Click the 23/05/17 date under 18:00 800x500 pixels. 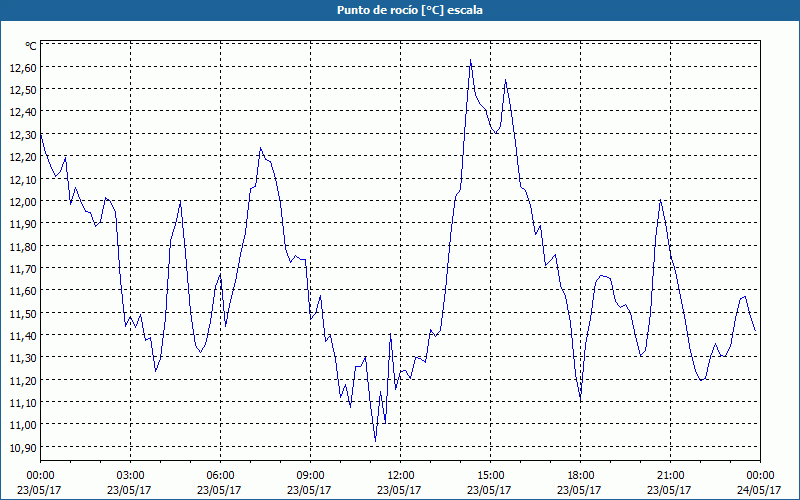tap(579, 490)
